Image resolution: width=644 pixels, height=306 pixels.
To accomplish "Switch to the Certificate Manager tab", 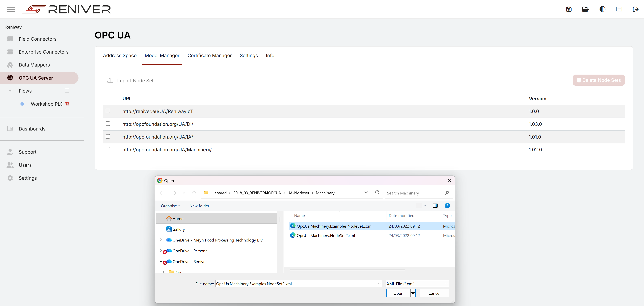I will 209,55.
